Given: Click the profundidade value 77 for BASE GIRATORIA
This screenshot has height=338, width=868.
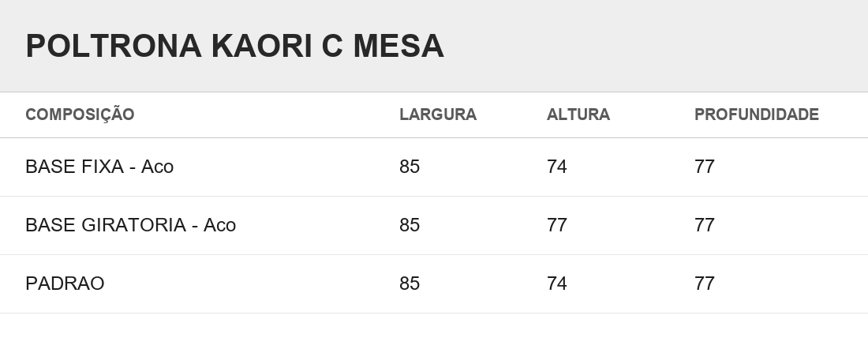Looking at the screenshot, I should tap(704, 225).
